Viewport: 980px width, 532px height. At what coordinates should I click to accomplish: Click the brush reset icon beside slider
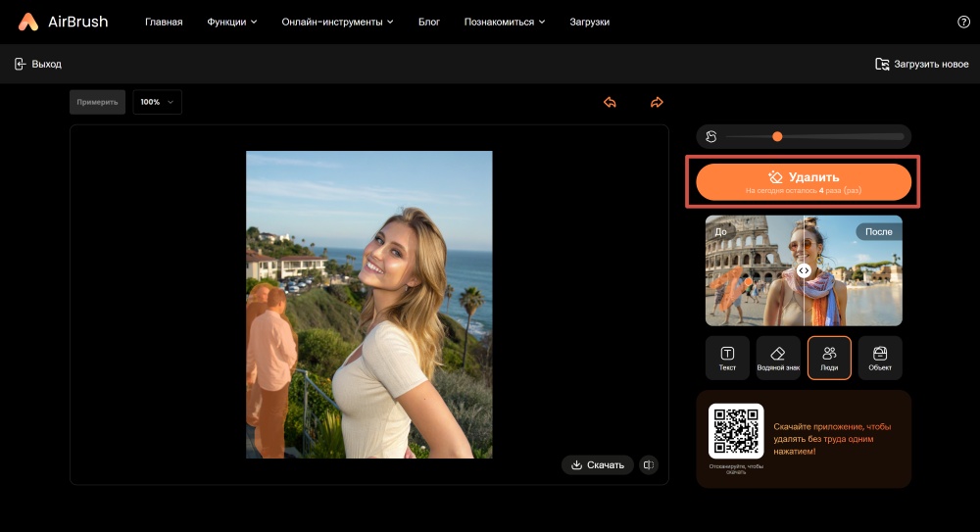click(711, 137)
